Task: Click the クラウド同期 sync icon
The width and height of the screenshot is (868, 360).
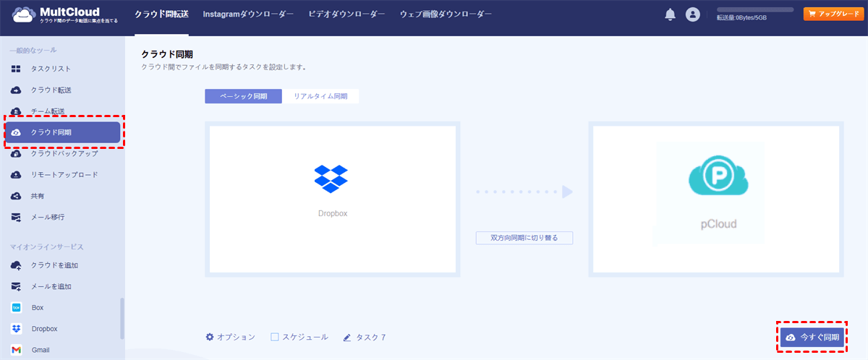Action: [x=16, y=132]
